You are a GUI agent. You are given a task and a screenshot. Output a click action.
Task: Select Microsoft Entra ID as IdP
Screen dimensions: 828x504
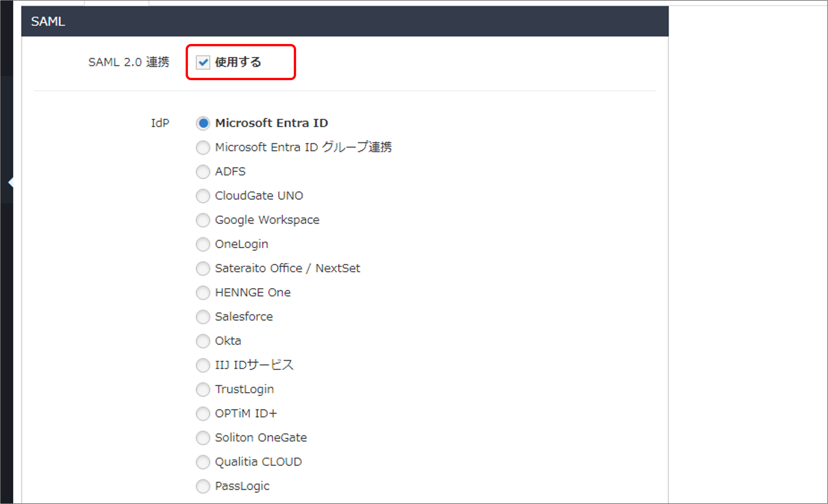click(203, 123)
